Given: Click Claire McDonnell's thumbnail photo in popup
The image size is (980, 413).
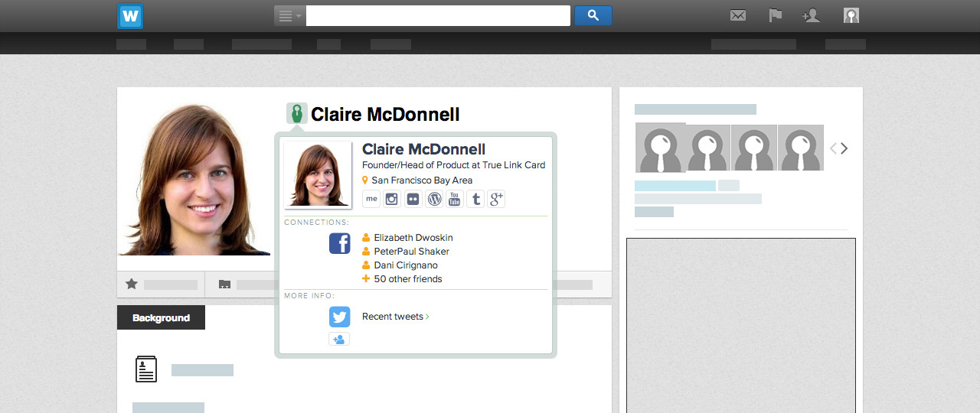Looking at the screenshot, I should point(318,175).
